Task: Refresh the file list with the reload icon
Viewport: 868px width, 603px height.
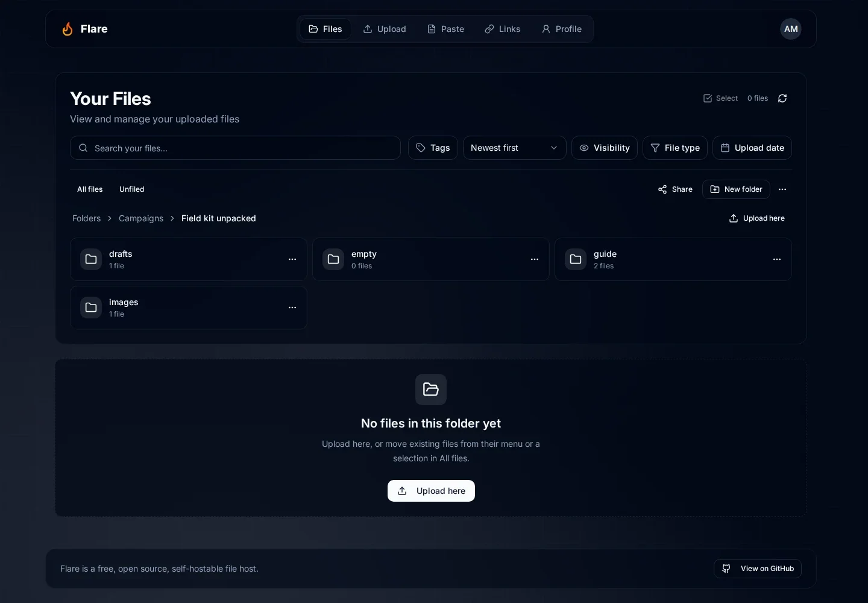Action: [782, 98]
